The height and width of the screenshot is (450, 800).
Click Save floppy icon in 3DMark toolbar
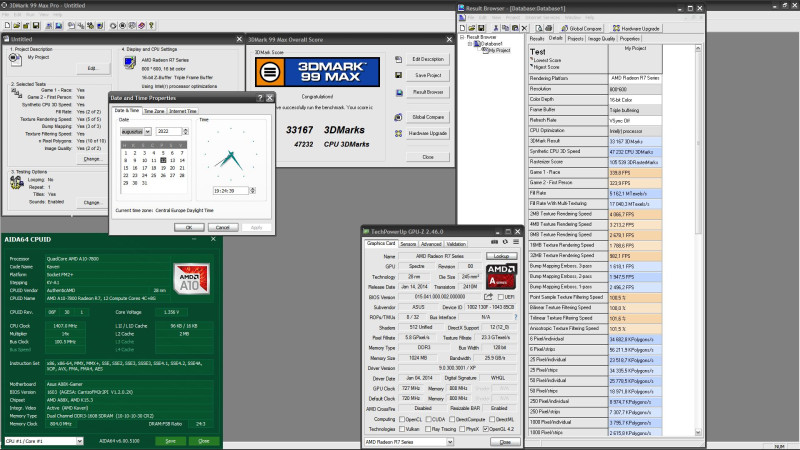pos(36,25)
